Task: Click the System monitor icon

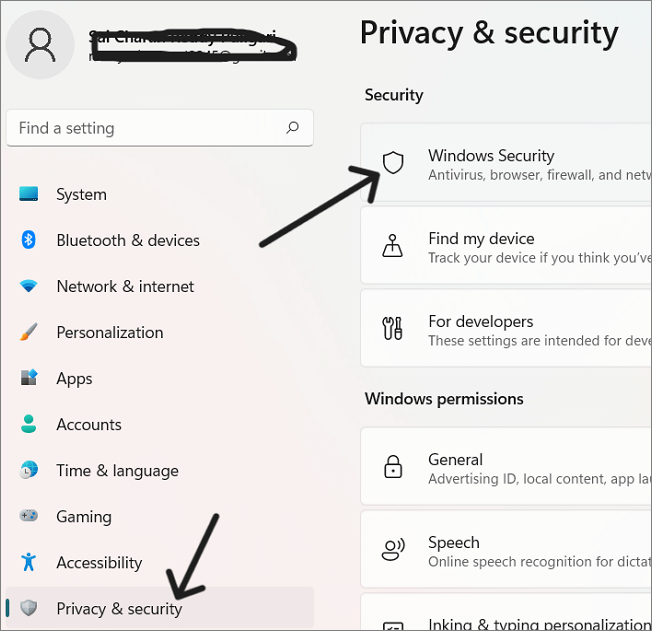Action: click(x=29, y=194)
